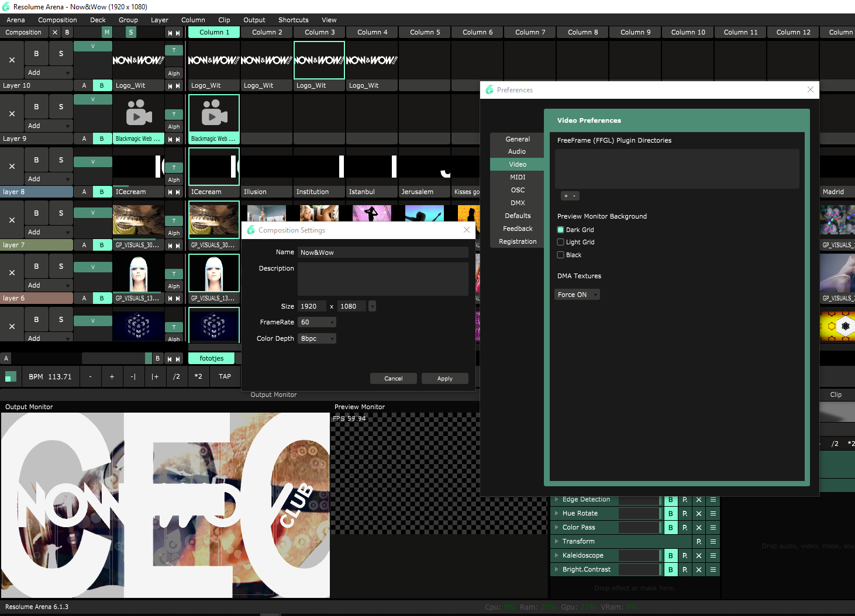Switch to MIDI preferences tab

point(518,178)
